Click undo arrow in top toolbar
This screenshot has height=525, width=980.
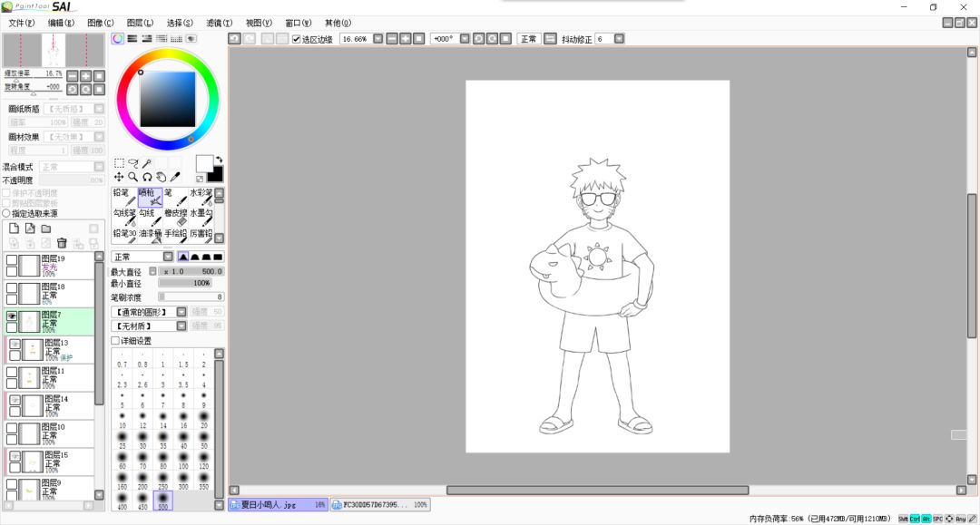pos(234,39)
